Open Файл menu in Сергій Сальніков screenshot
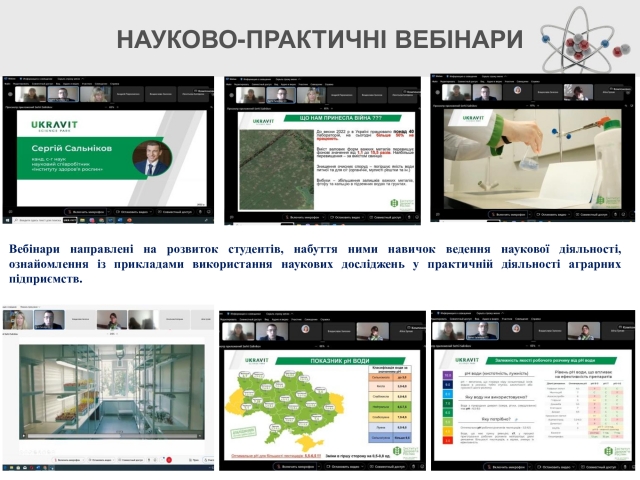This screenshot has width=640, height=480. click(x=7, y=84)
